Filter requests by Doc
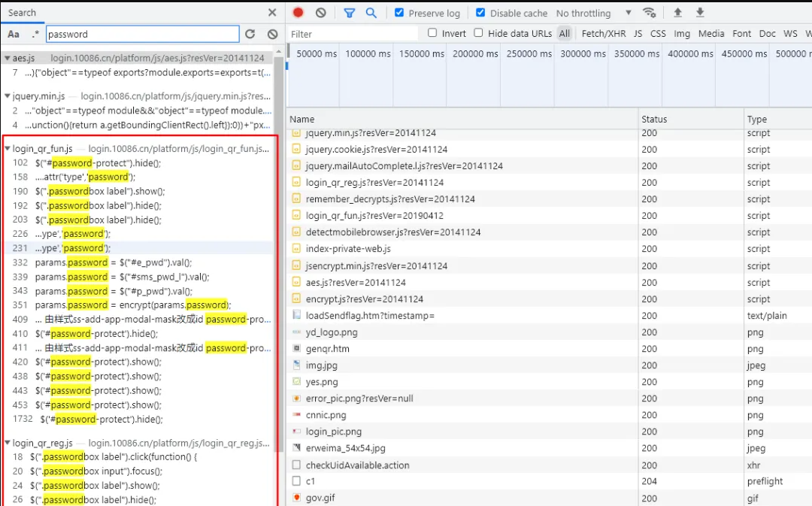The height and width of the screenshot is (506, 812). [767, 33]
